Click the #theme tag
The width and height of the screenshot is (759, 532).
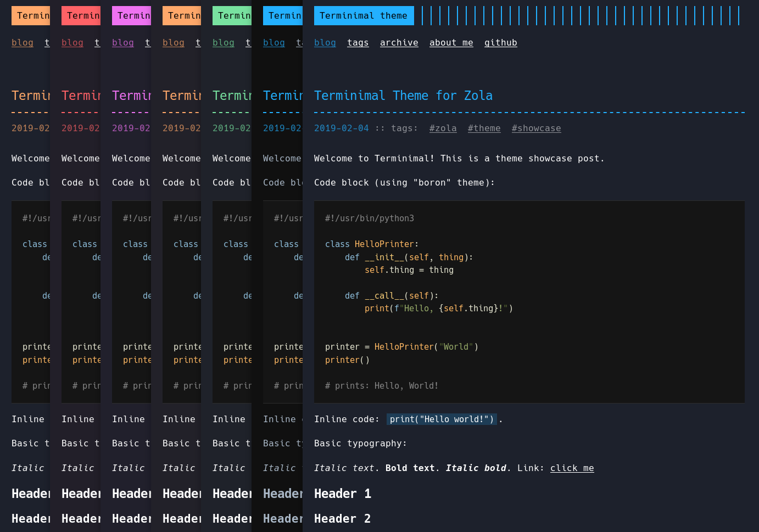tap(484, 128)
